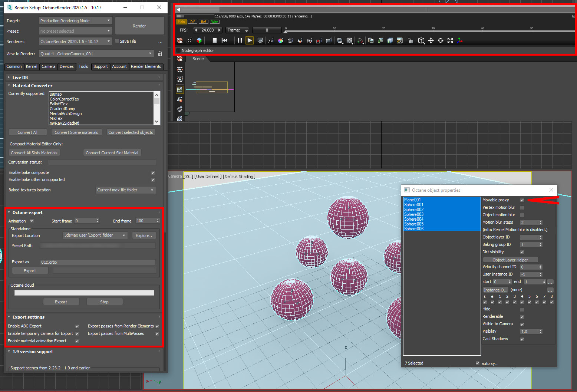This screenshot has width=577, height=392.
Task: Click the timeline slider marker at frame 0
Action: [x=285, y=32]
